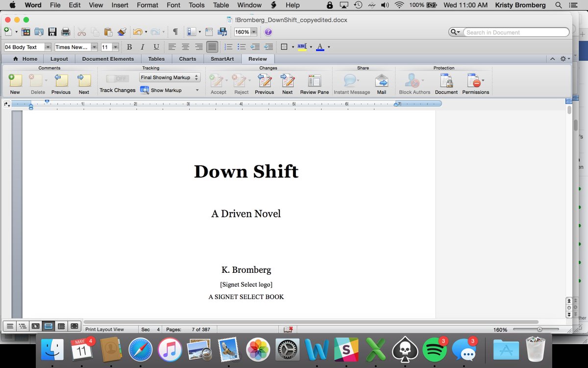Image resolution: width=588 pixels, height=368 pixels.
Task: Open the Permissions option
Action: tap(476, 84)
